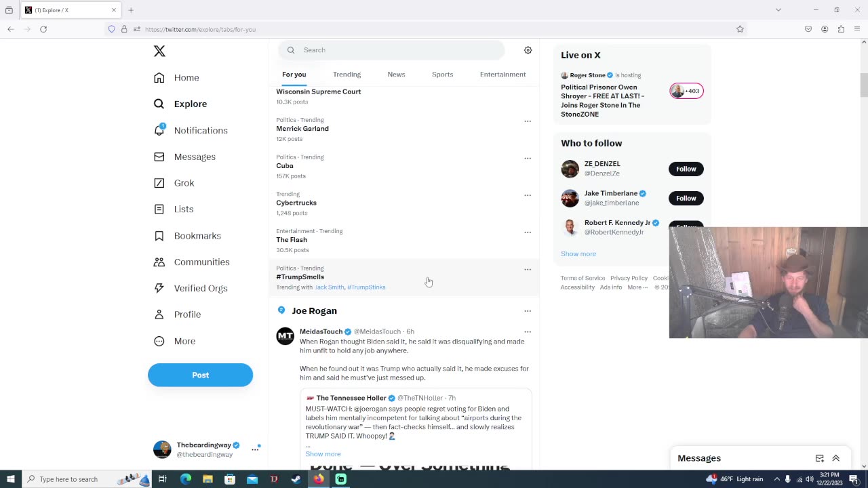
Task: Open the browser account icon
Action: click(825, 29)
